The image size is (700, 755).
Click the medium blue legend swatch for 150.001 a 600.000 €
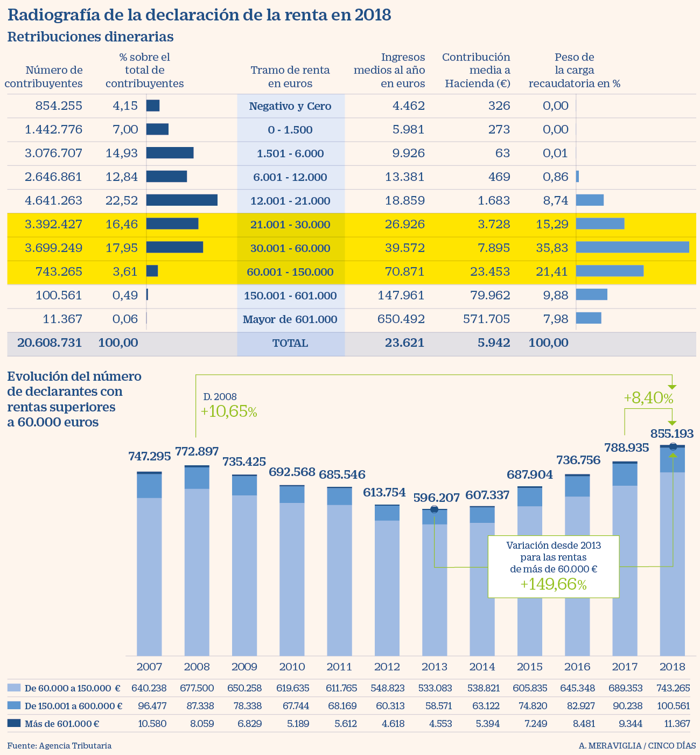click(x=14, y=705)
